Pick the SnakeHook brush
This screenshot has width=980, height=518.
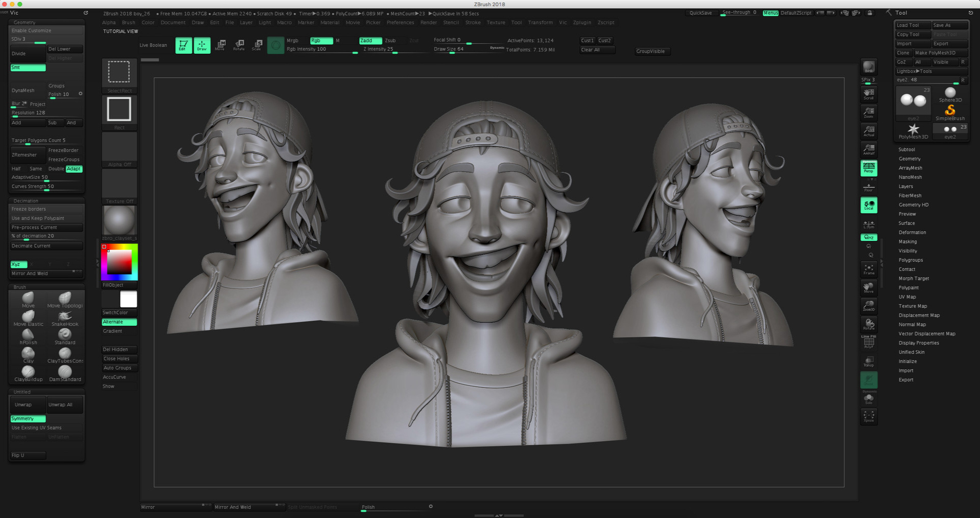[65, 317]
